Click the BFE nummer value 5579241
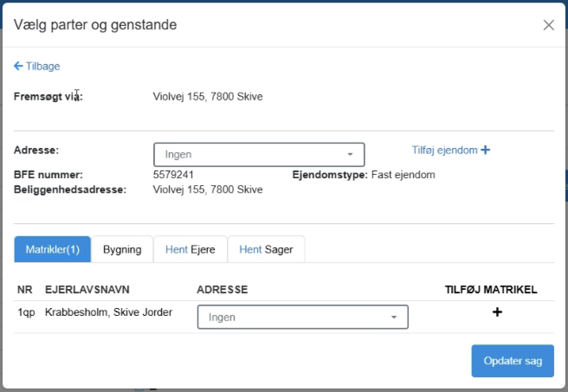Image resolution: width=568 pixels, height=392 pixels. point(173,175)
